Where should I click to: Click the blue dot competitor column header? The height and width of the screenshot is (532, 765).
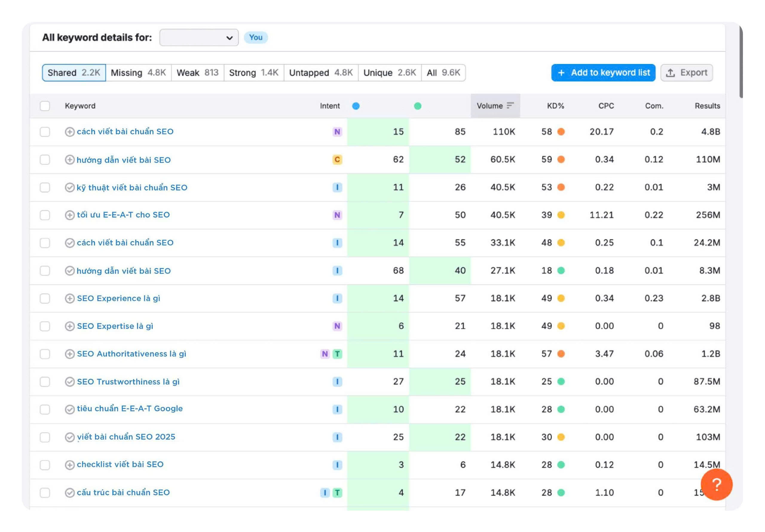356,106
